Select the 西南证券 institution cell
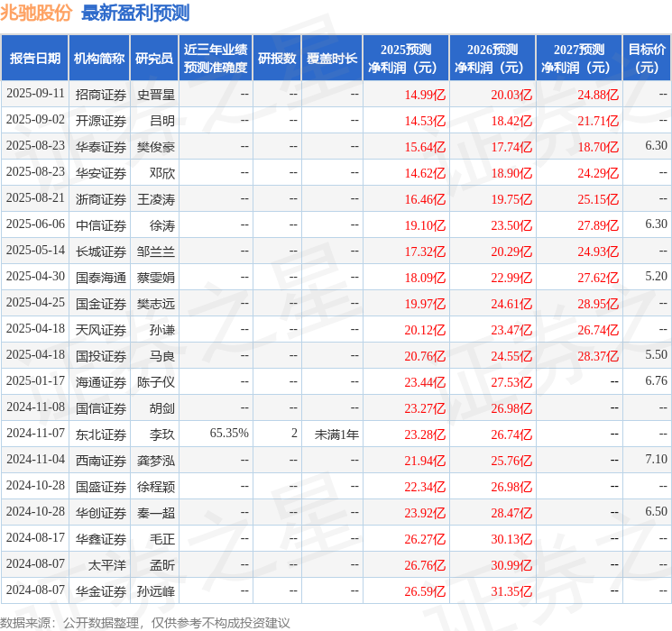Screen dimensions: 672x631 (x=101, y=461)
